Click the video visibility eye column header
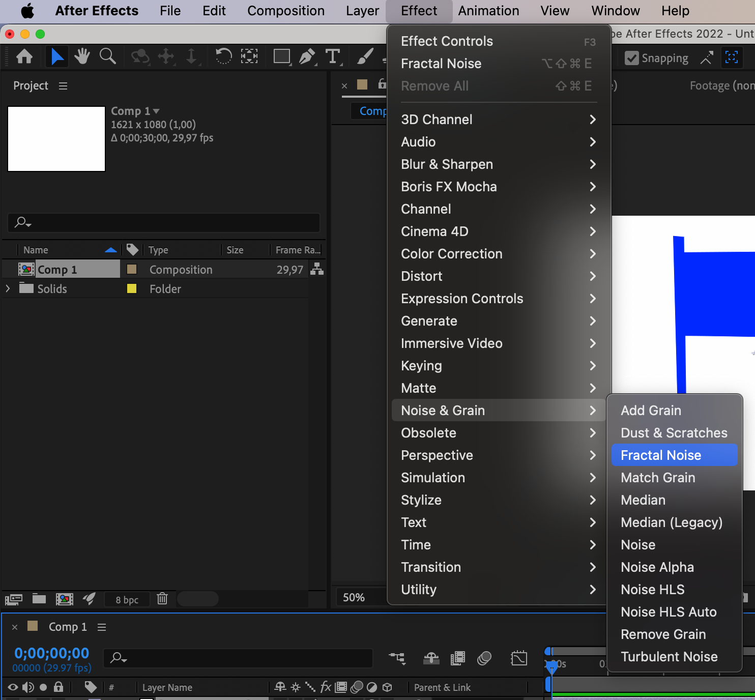This screenshot has height=700, width=755. (x=13, y=687)
